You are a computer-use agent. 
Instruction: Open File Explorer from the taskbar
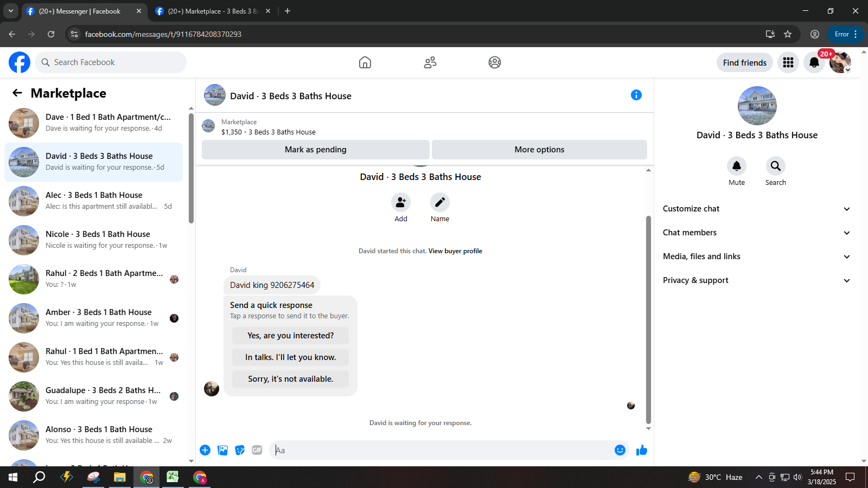click(119, 477)
